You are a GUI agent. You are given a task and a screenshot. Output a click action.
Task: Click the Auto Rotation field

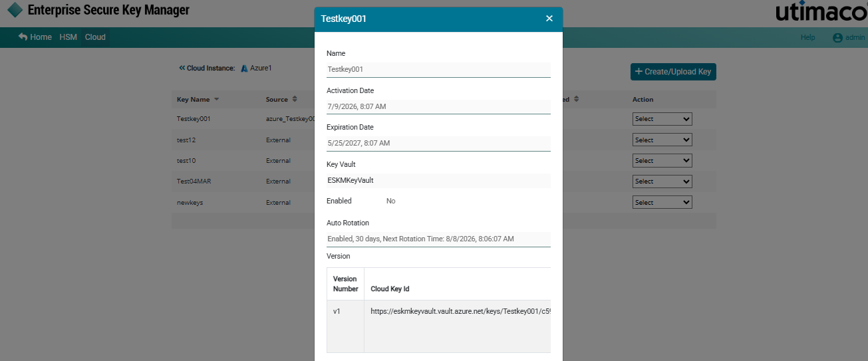[438, 239]
